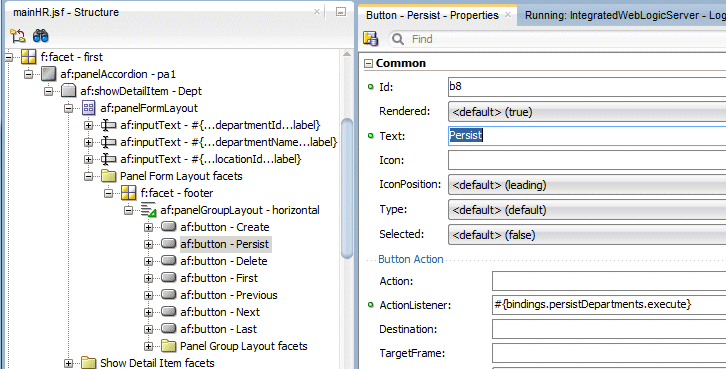Click the Properties panel pinned-sheet toolbar icon
This screenshot has width=726, height=369.
coord(370,39)
